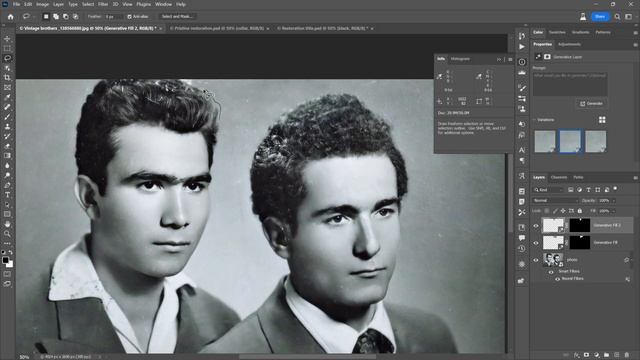Choose Intersect with Selection mode icon
This screenshot has width=640, height=360.
pos(76,17)
